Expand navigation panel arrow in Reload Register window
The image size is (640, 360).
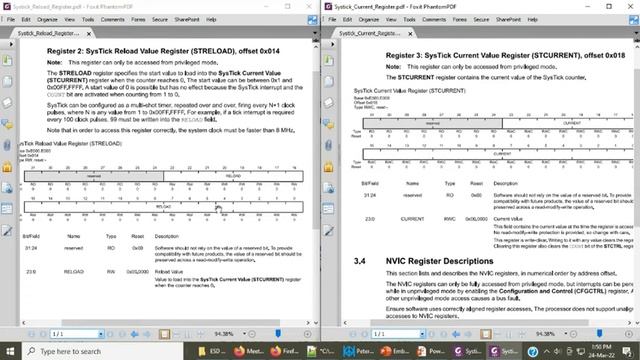tap(11, 44)
